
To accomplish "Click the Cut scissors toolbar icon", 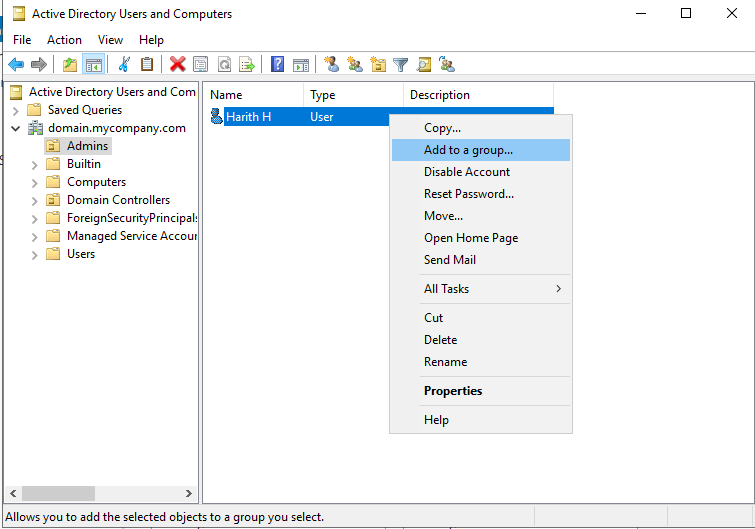I will point(124,65).
